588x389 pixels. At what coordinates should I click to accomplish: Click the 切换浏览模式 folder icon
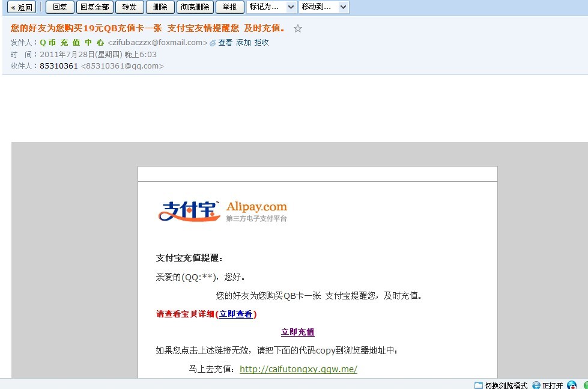[479, 385]
